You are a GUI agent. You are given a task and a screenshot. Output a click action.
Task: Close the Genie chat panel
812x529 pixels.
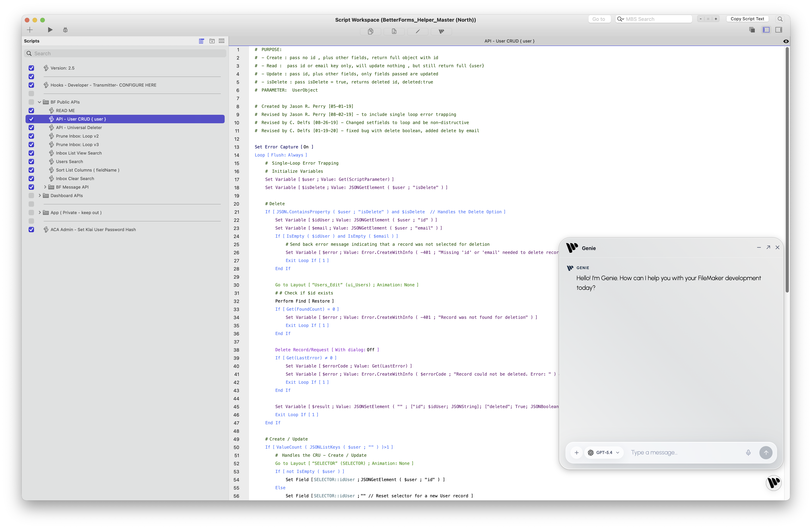(x=778, y=248)
